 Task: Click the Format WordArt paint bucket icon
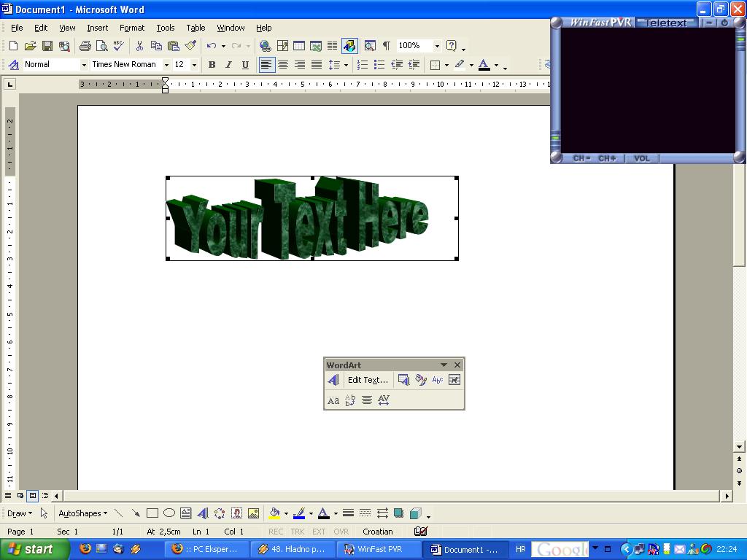(x=421, y=380)
